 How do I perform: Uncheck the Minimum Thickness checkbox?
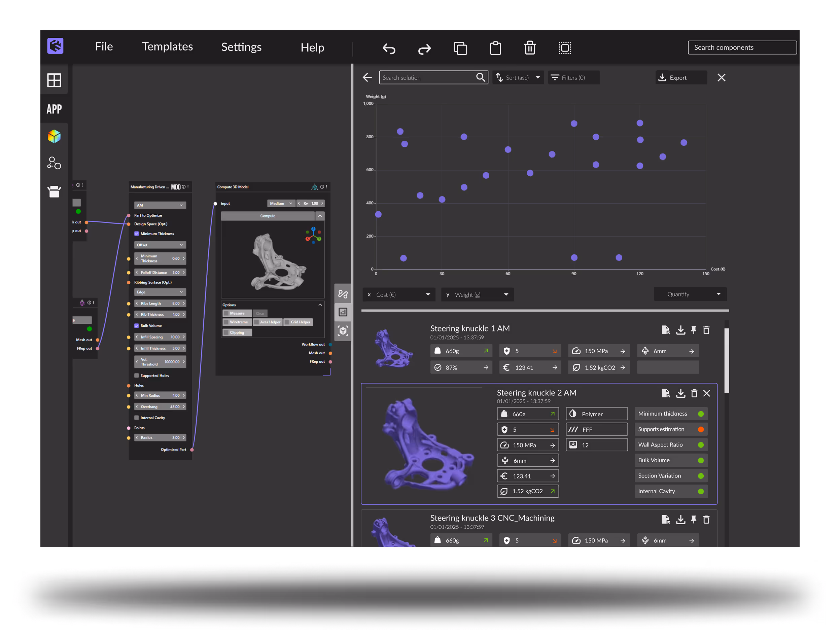[x=137, y=234]
